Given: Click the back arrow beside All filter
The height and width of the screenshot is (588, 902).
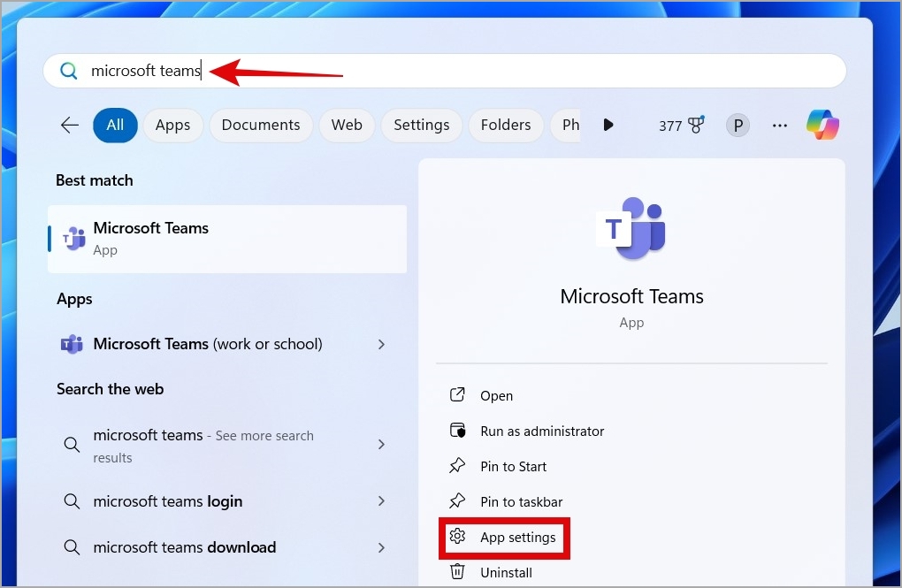Looking at the screenshot, I should coord(70,125).
